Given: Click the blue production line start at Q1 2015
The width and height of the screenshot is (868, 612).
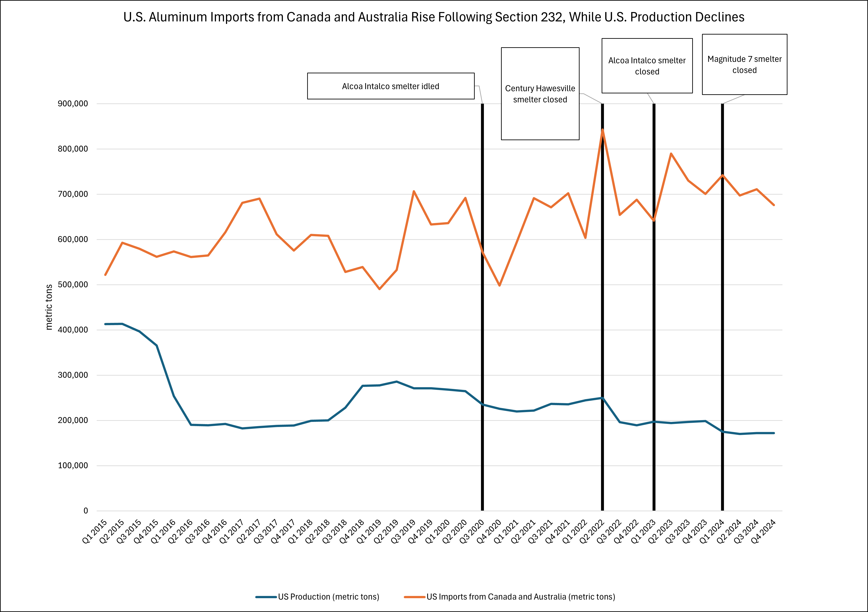Looking at the screenshot, I should pos(105,324).
